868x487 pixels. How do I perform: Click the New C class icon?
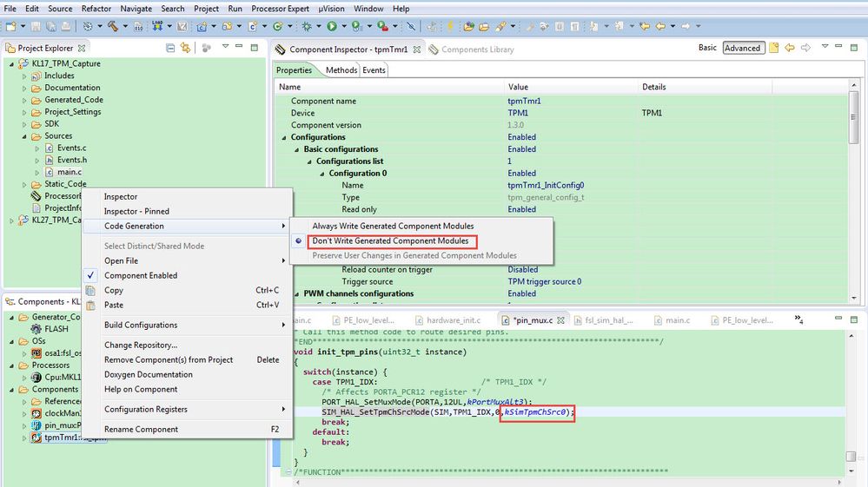click(277, 26)
